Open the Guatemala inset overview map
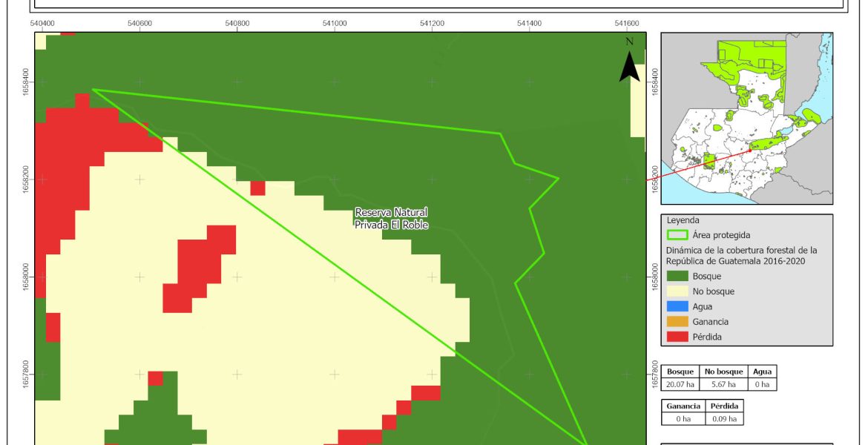Image resolution: width=868 pixels, height=445 pixels. coord(746,118)
